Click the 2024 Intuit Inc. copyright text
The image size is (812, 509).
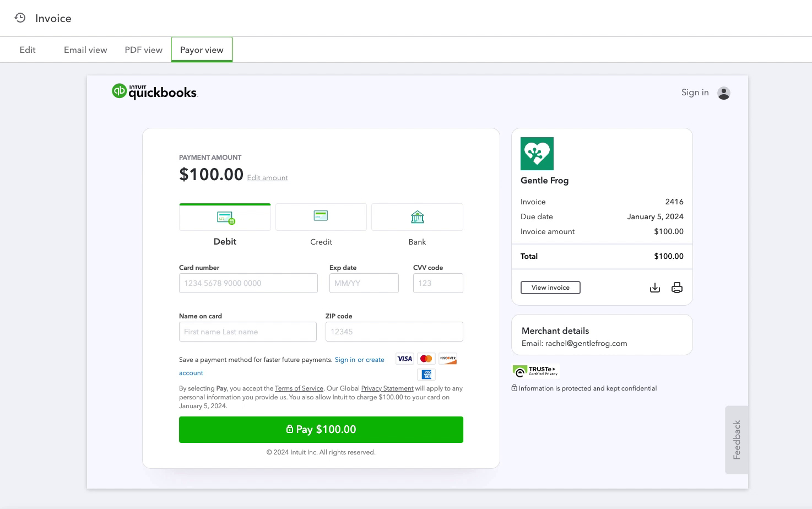(x=321, y=452)
